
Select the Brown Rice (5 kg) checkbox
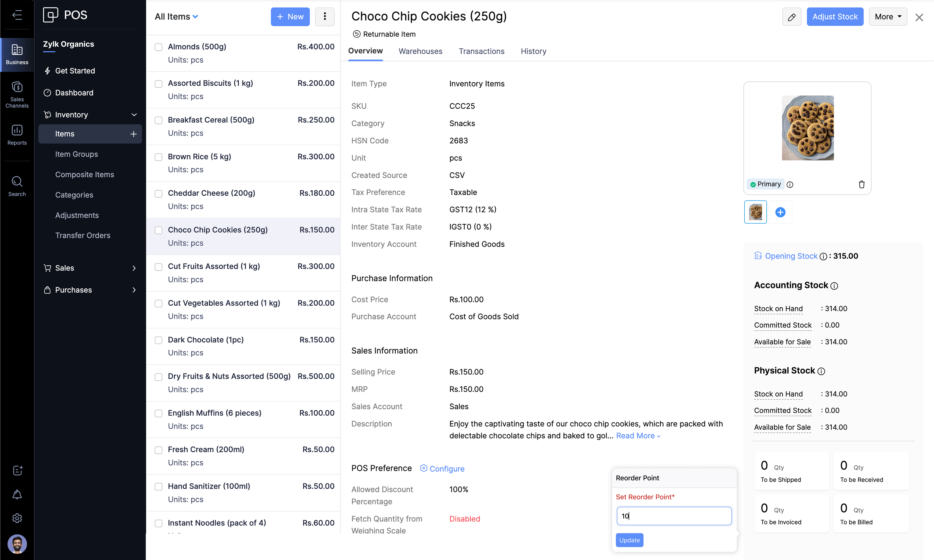pos(159,157)
